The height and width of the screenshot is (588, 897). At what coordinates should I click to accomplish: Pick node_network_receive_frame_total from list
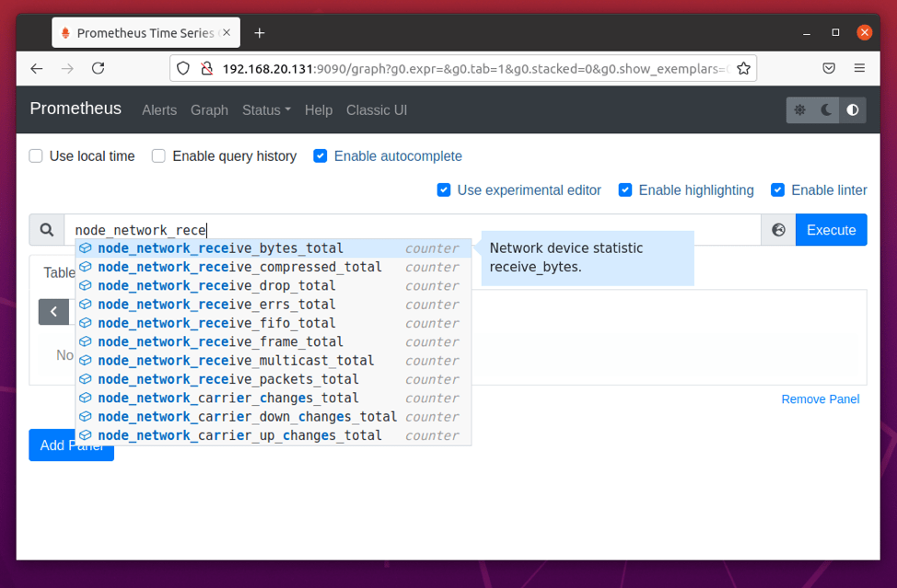274,341
